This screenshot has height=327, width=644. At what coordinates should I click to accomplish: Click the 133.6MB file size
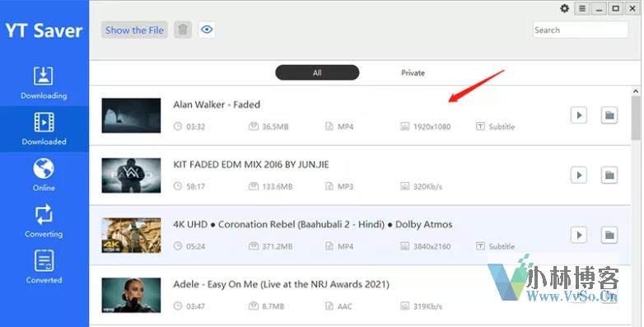(x=278, y=186)
